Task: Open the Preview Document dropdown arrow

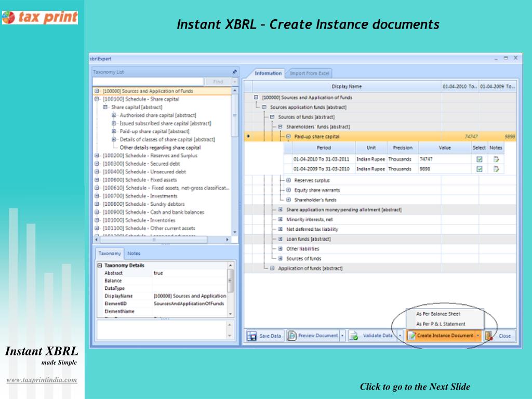Action: 342,336
